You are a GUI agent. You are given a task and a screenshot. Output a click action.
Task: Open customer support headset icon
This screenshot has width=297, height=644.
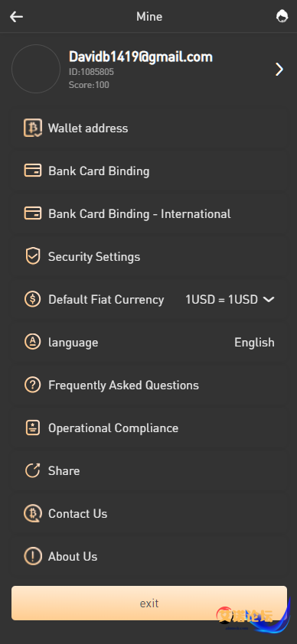coord(282,16)
